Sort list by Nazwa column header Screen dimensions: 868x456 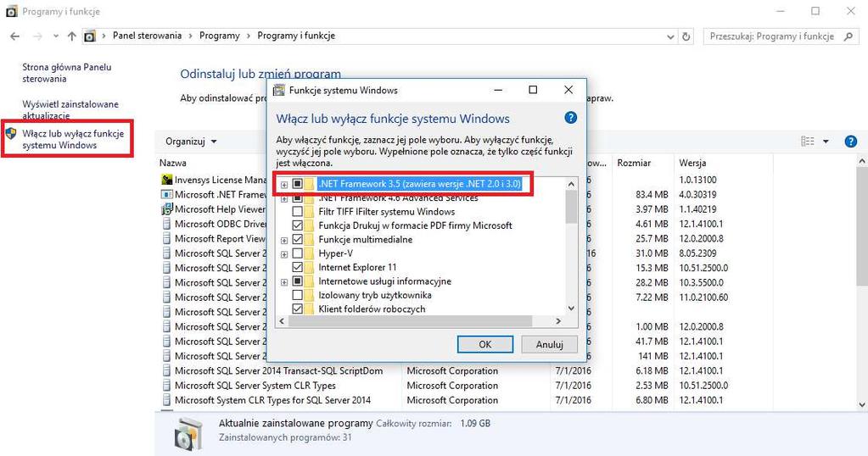point(173,163)
